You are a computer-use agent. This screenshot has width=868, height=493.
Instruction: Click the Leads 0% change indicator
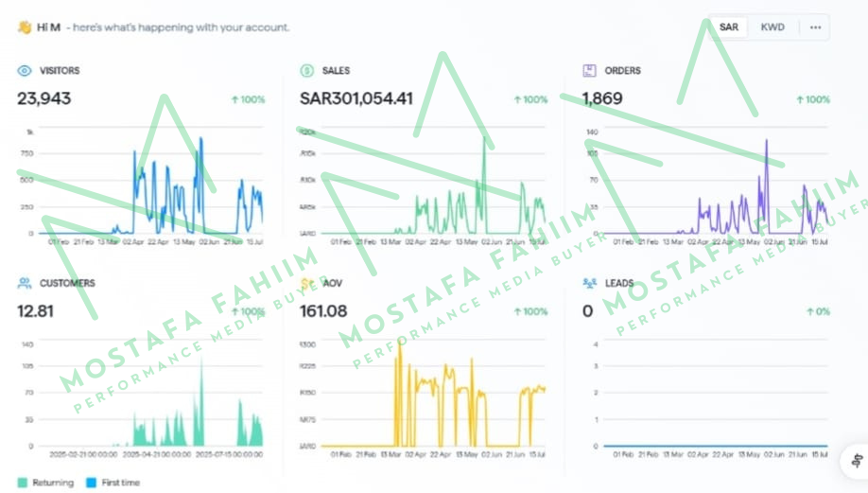click(x=818, y=311)
